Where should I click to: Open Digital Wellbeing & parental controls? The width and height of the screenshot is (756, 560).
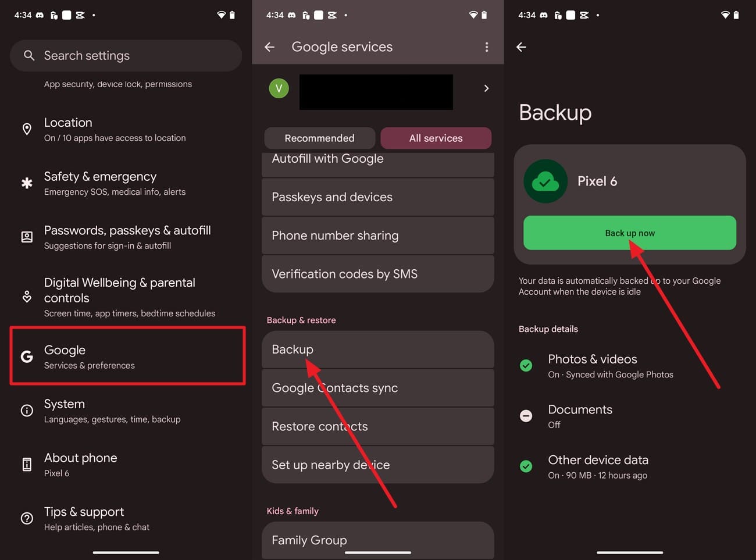tap(126, 297)
